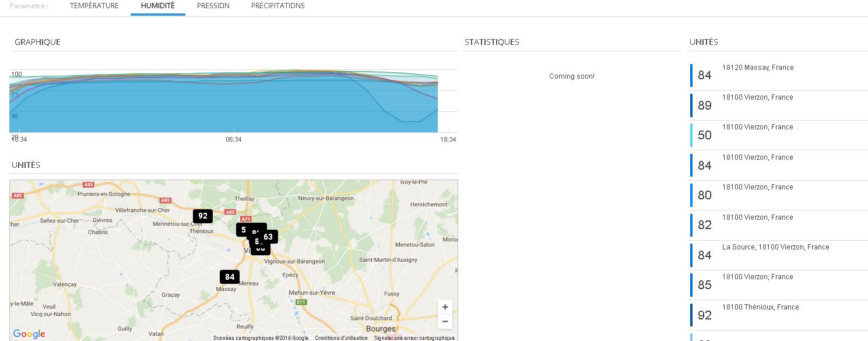Select the map marker showing 84 near Massay
This screenshot has width=868, height=341.
pos(230,277)
